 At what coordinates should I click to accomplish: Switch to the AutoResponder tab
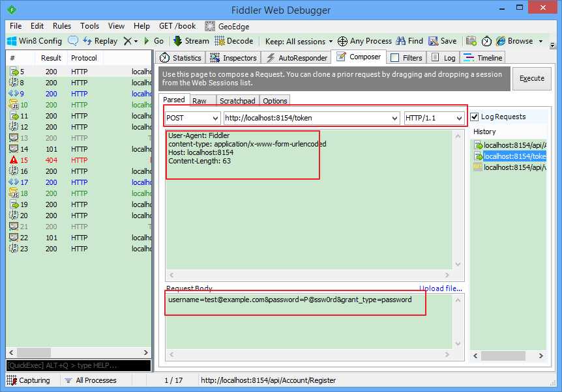297,58
